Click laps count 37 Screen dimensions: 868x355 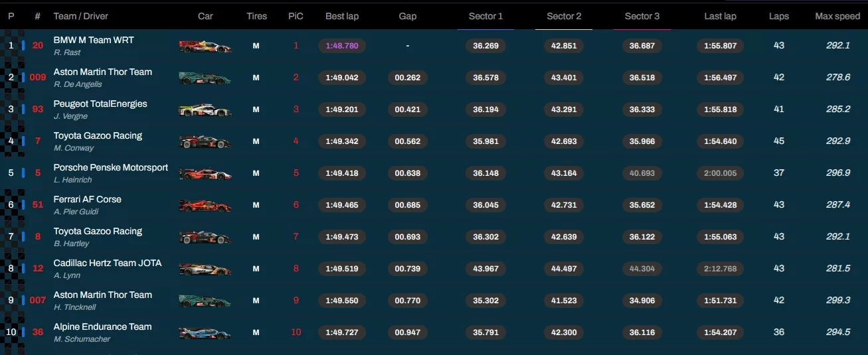[x=779, y=173]
